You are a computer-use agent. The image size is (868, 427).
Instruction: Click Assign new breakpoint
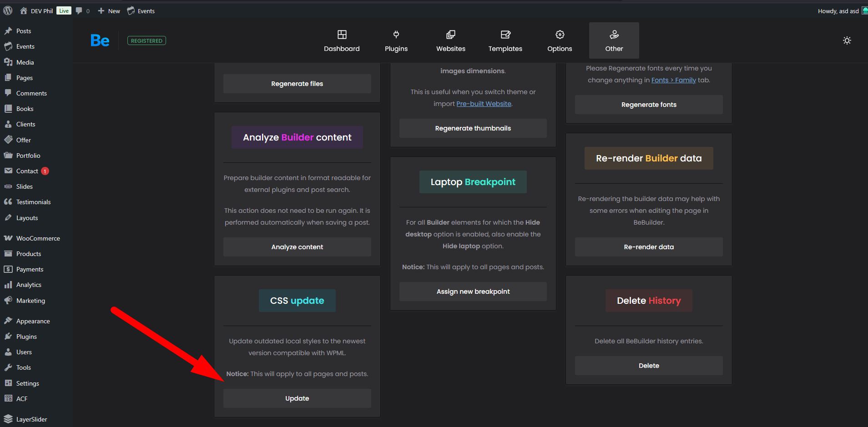473,291
